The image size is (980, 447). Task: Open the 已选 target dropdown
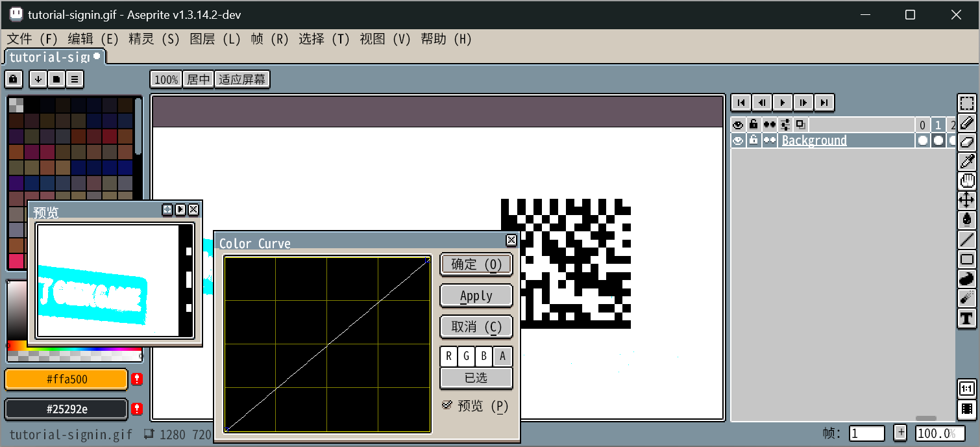476,377
